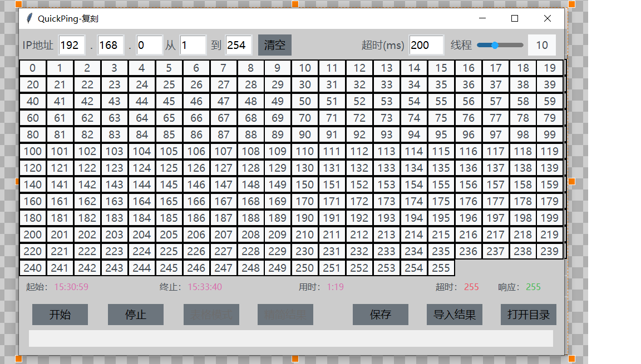Open the 导入结果 (Import results) button

point(455,315)
